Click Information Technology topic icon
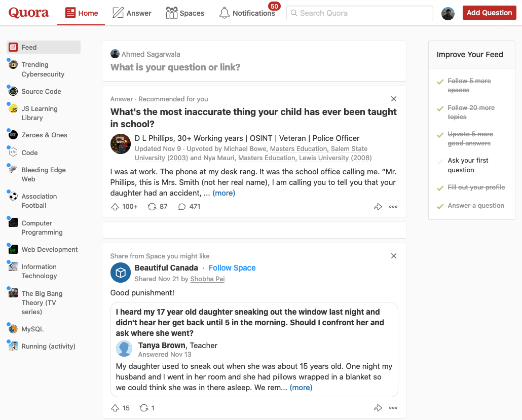 (x=13, y=266)
